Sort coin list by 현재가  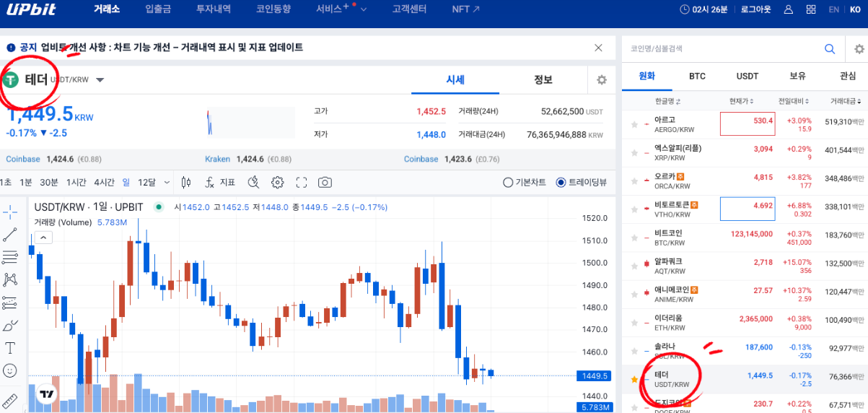[742, 101]
